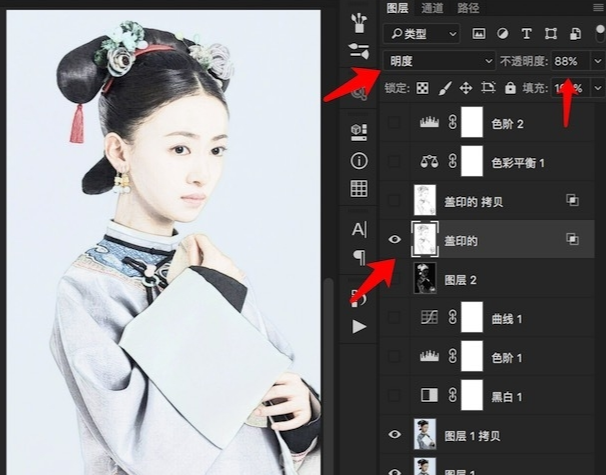Show the 盖印的 拷贝 layer
This screenshot has height=475, width=606.
tap(394, 200)
